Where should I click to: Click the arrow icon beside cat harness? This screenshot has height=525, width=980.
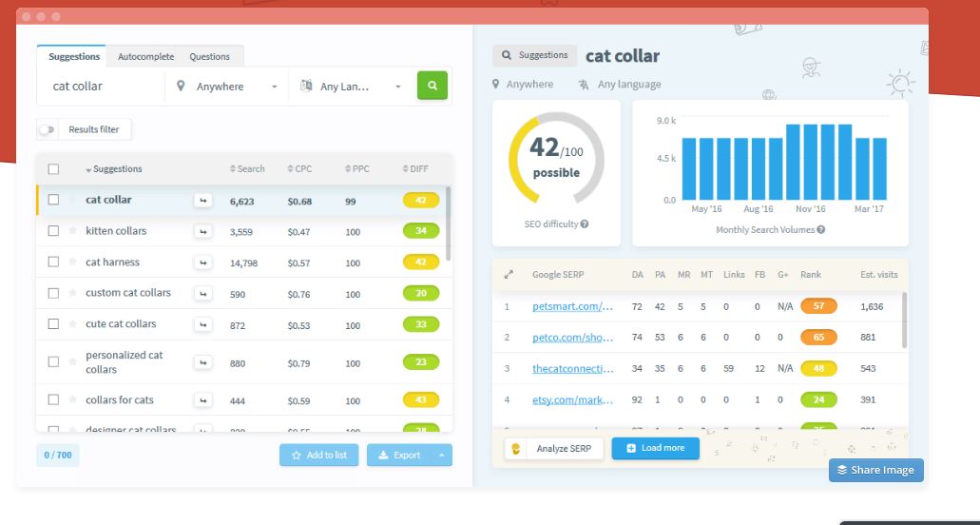[x=202, y=263]
